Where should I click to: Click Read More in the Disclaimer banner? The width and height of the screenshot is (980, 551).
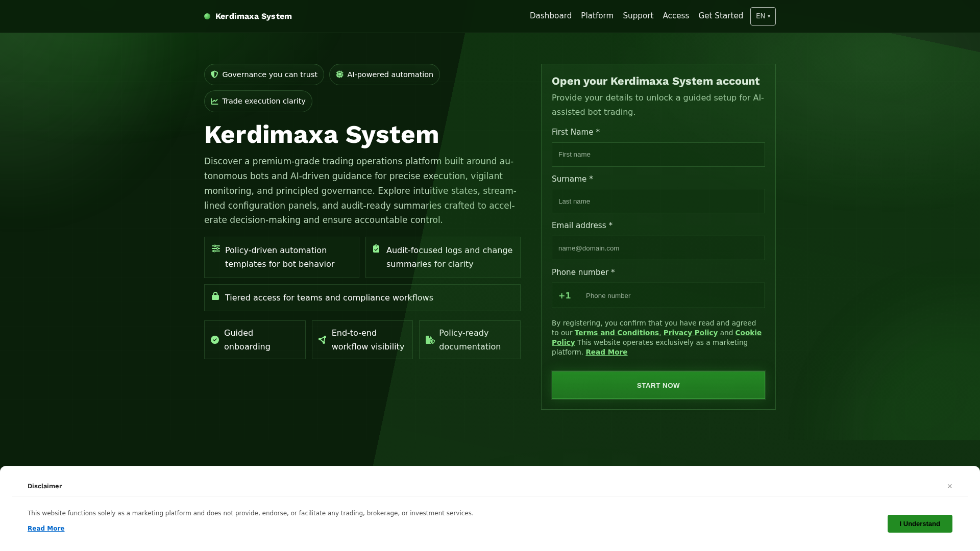tap(46, 529)
